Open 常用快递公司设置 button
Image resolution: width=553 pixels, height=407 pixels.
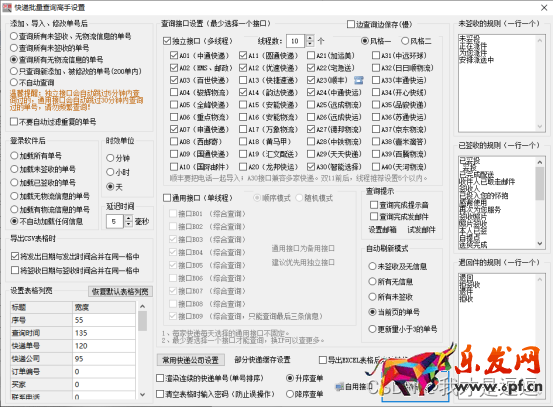point(190,360)
